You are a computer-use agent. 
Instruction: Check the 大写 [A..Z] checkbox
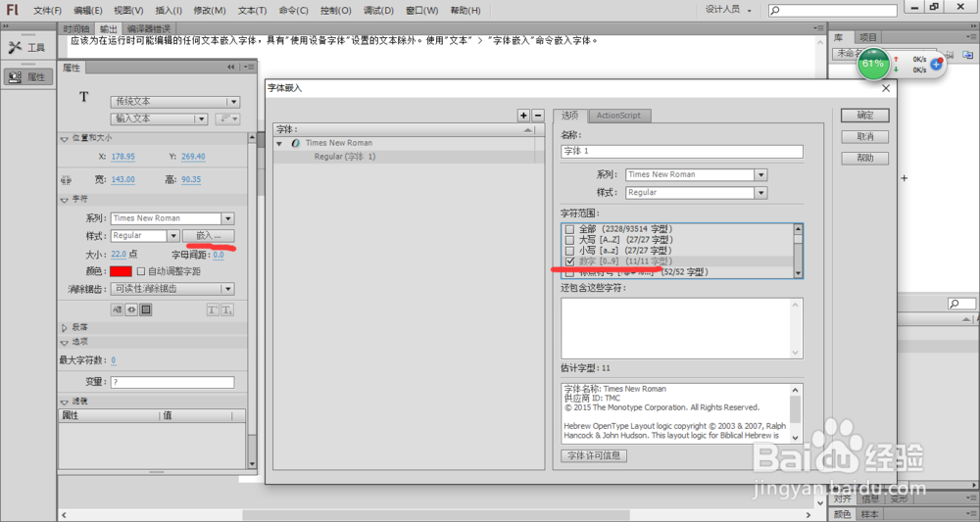click(x=569, y=240)
